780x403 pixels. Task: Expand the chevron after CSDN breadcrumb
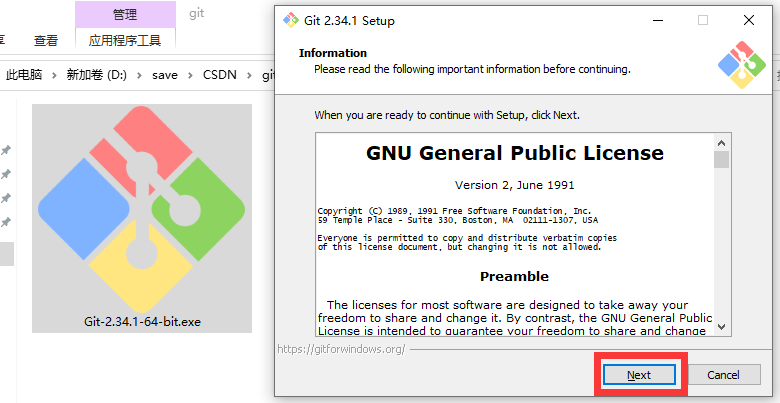(x=250, y=76)
